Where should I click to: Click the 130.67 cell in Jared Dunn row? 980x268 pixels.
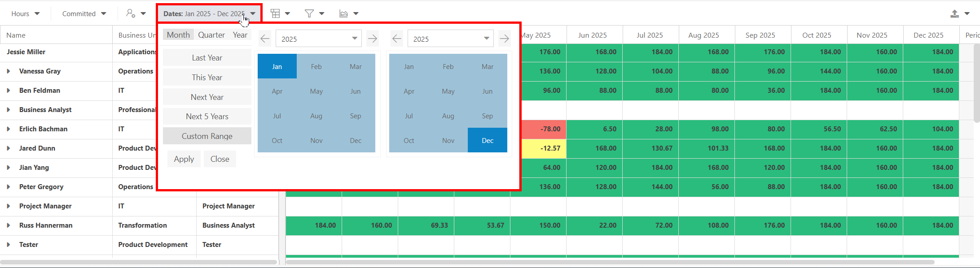[x=651, y=148]
